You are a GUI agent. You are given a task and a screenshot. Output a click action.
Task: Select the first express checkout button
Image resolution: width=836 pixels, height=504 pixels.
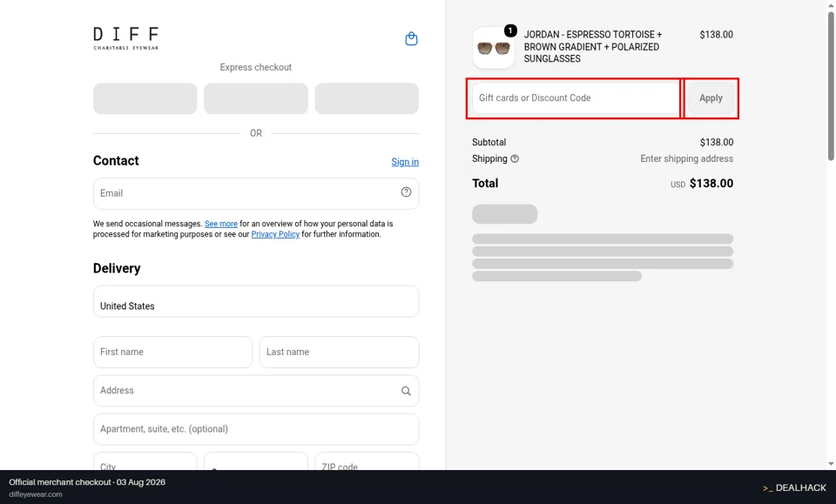(x=145, y=98)
